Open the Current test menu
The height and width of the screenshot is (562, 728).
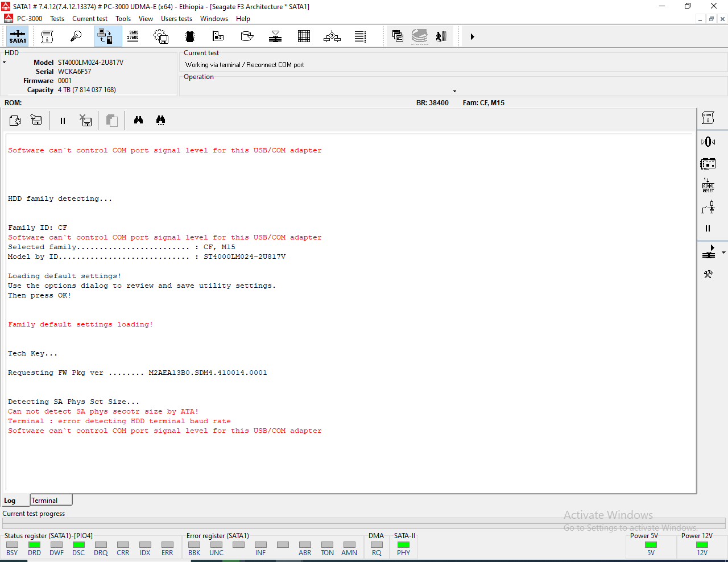pyautogui.click(x=90, y=19)
